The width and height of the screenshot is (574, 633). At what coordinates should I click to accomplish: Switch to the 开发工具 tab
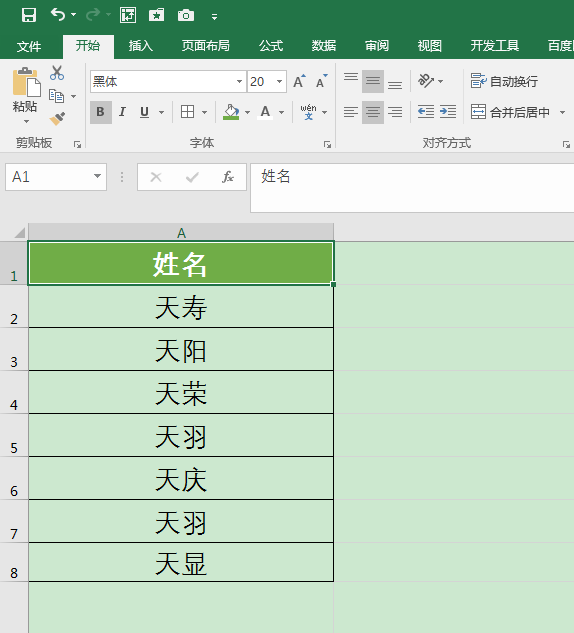coord(494,46)
